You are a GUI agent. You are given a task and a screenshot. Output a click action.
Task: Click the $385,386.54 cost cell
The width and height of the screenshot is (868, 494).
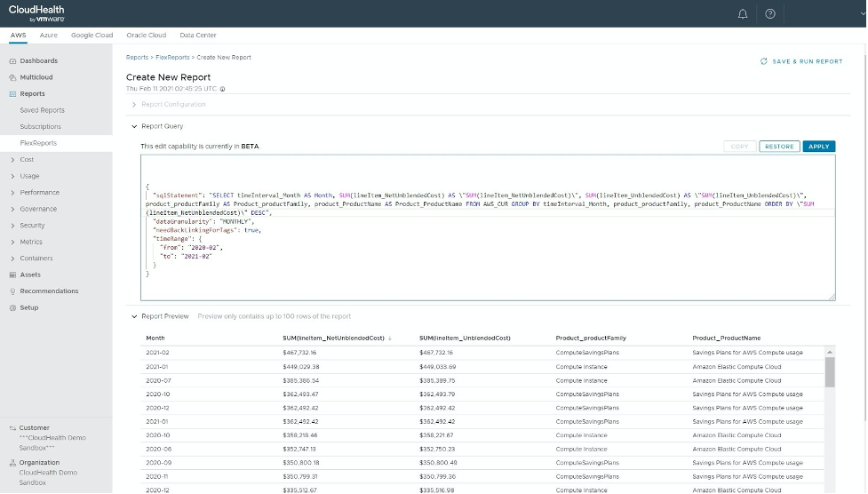300,381
